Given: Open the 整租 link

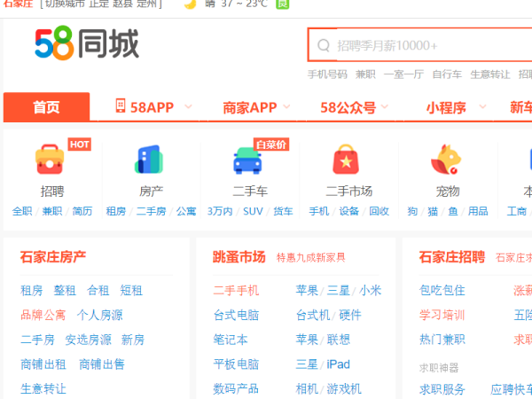Looking at the screenshot, I should [65, 291].
